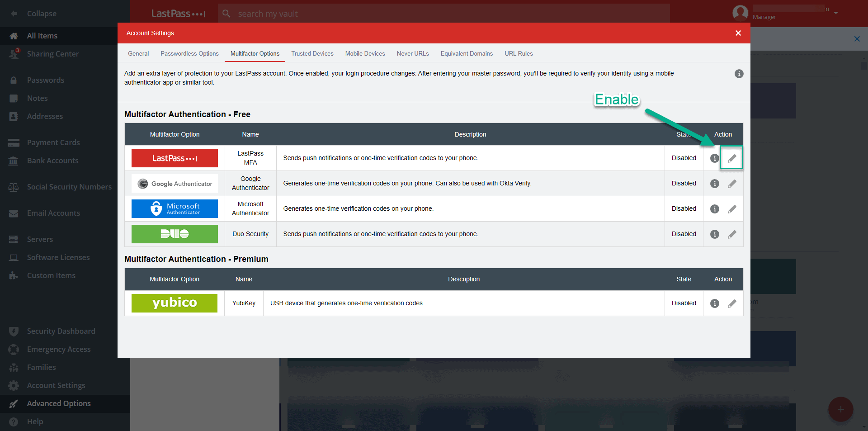Open the Trusted Devices tab
The height and width of the screenshot is (431, 868).
click(312, 53)
